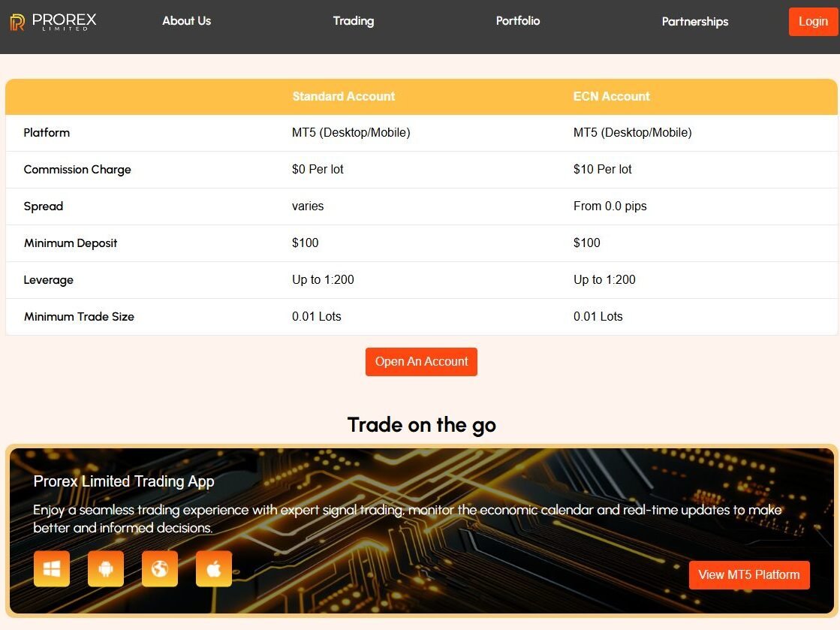The width and height of the screenshot is (840, 630).
Task: Click the Minimum Deposit row label
Action: click(70, 243)
